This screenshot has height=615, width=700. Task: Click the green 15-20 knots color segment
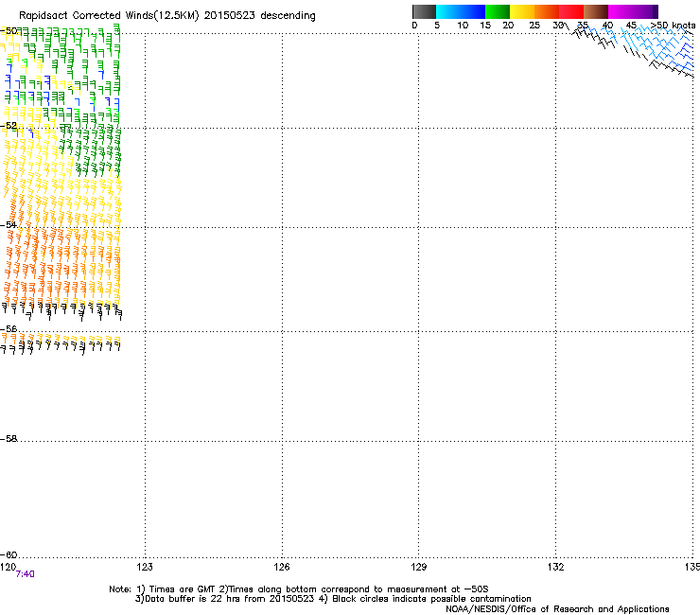pos(498,11)
